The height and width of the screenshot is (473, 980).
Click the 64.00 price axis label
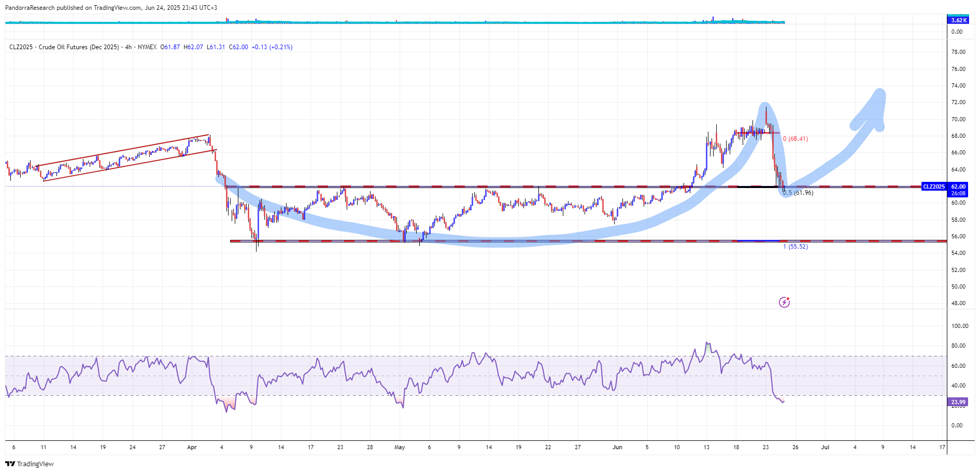pos(958,169)
